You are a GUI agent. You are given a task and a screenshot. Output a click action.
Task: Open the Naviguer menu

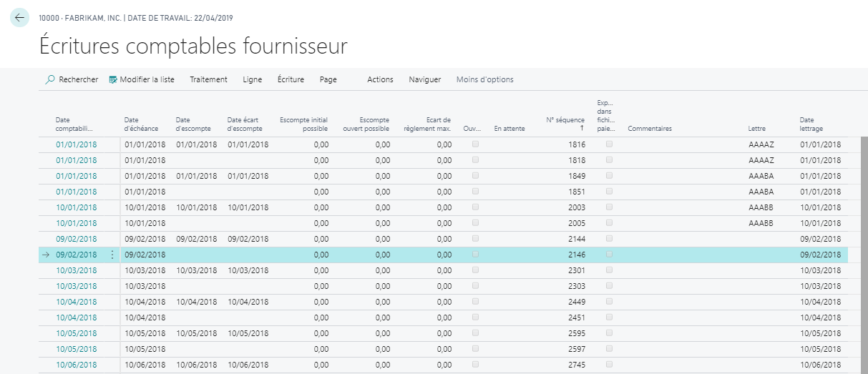pyautogui.click(x=424, y=79)
